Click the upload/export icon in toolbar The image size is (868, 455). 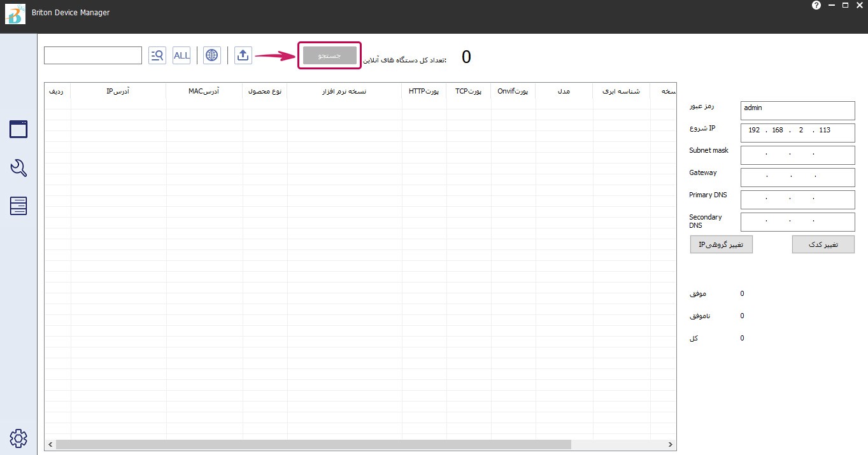tap(243, 55)
